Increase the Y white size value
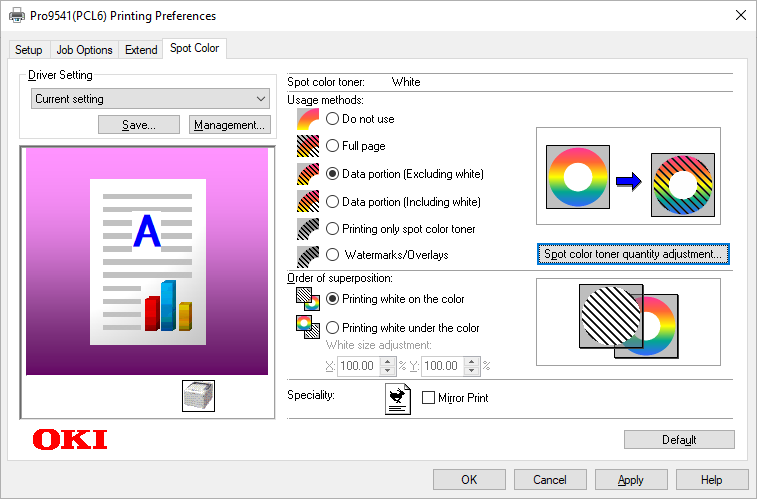This screenshot has width=757, height=499. pyautogui.click(x=472, y=360)
